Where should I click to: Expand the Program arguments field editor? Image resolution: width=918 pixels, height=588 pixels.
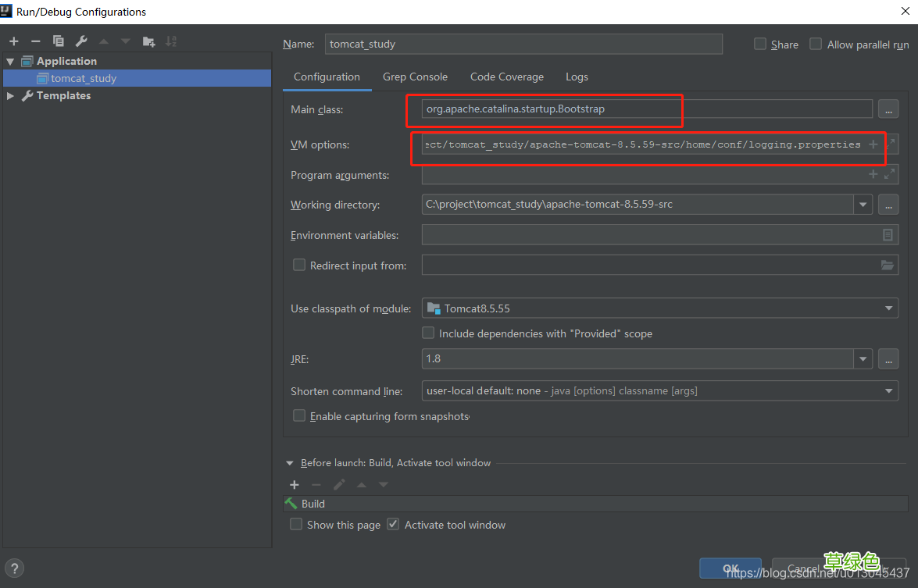890,174
